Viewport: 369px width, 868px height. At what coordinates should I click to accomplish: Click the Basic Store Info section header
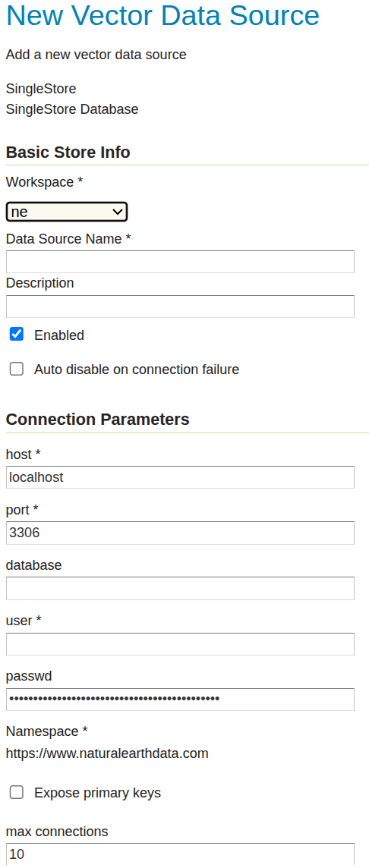(68, 153)
